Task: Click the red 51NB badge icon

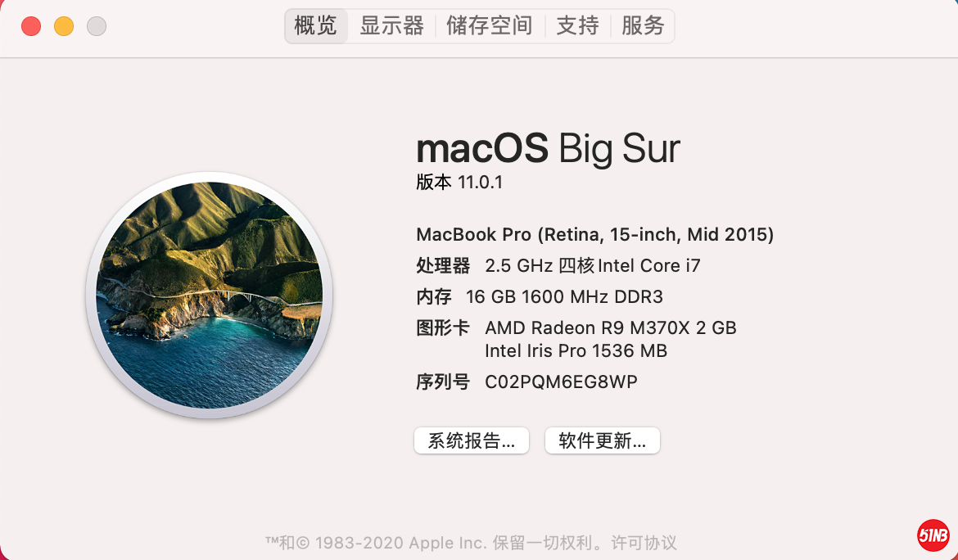Action: point(933,535)
